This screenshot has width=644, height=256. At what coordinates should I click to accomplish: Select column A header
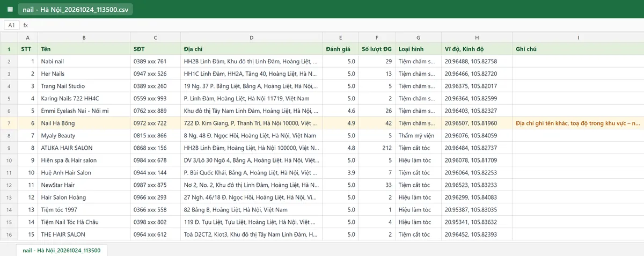coord(27,38)
